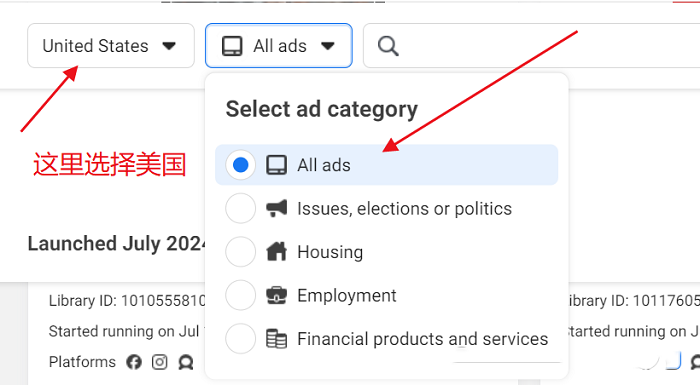Collapse the All ads category dropdown
Viewport: 700px width, 385px height.
click(279, 46)
